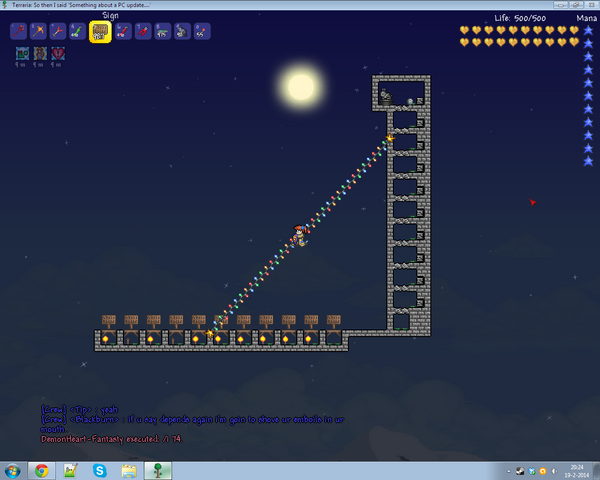Select the green wrench in hotbar slot 4
The width and height of the screenshot is (600, 480).
(78, 31)
